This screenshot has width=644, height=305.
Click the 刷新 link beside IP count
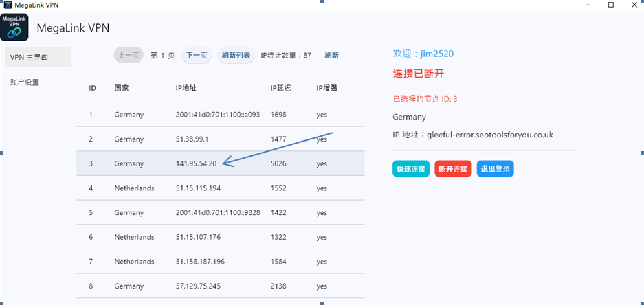331,56
